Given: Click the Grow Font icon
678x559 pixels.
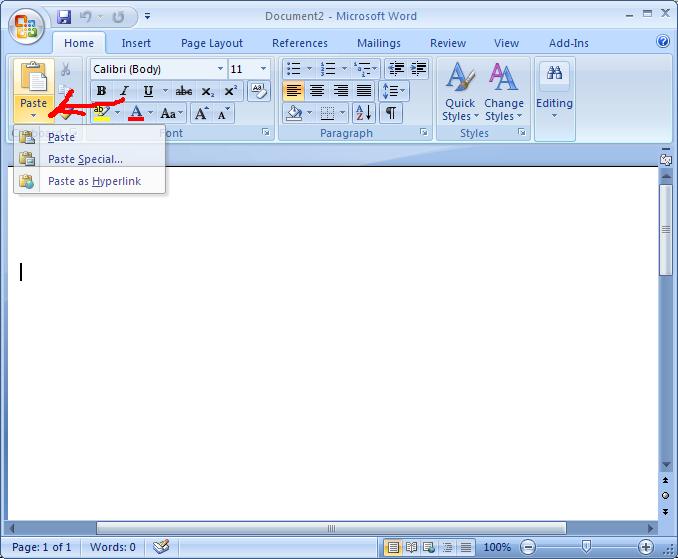Looking at the screenshot, I should coord(202,114).
